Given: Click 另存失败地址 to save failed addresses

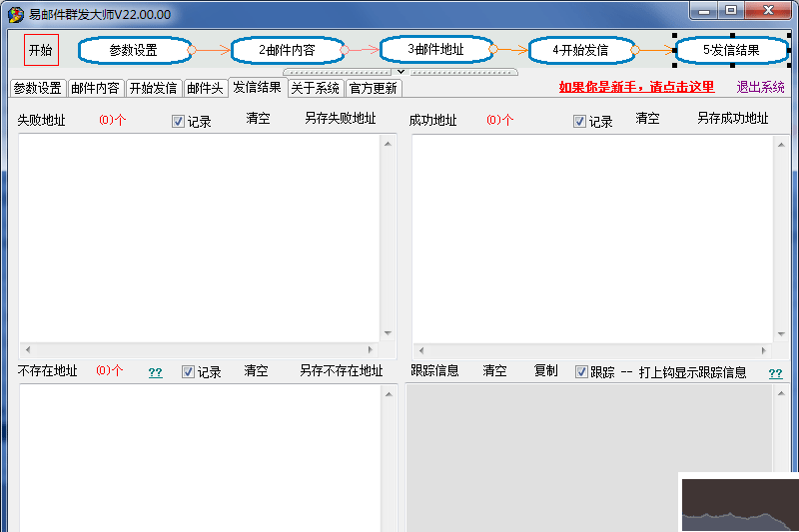Looking at the screenshot, I should point(340,119).
